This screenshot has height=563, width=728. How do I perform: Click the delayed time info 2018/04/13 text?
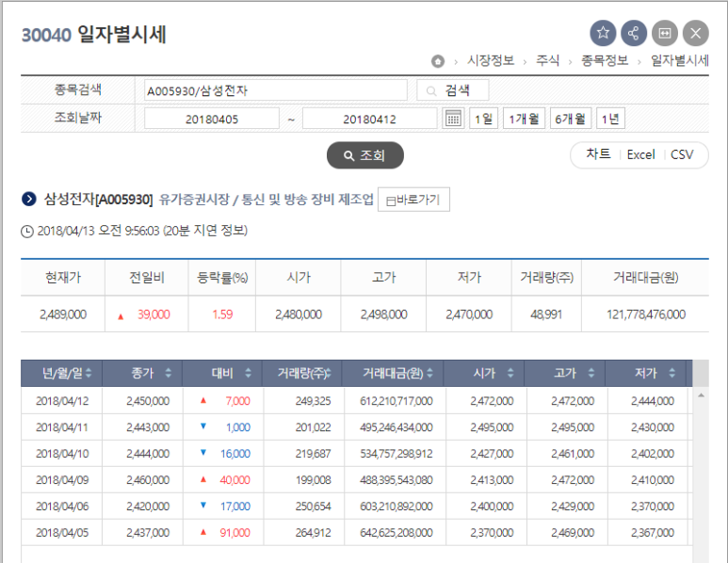pos(142,231)
